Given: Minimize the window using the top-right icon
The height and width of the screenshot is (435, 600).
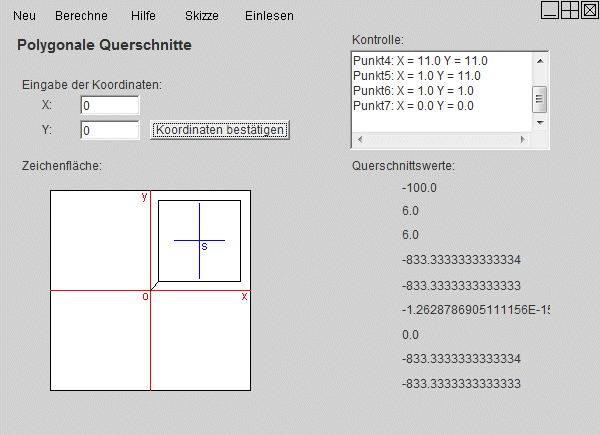Looking at the screenshot, I should [x=550, y=9].
